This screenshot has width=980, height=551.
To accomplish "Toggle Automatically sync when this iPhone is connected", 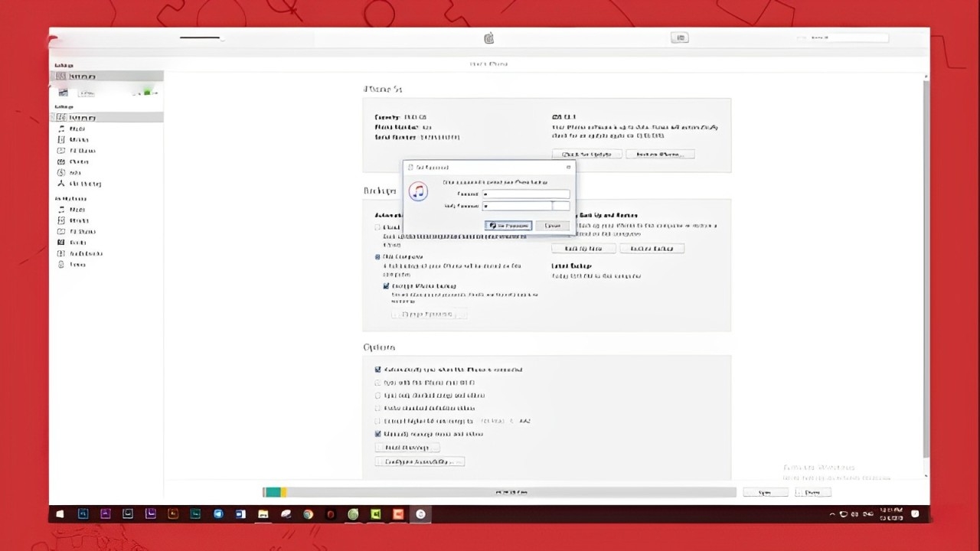I will [377, 370].
